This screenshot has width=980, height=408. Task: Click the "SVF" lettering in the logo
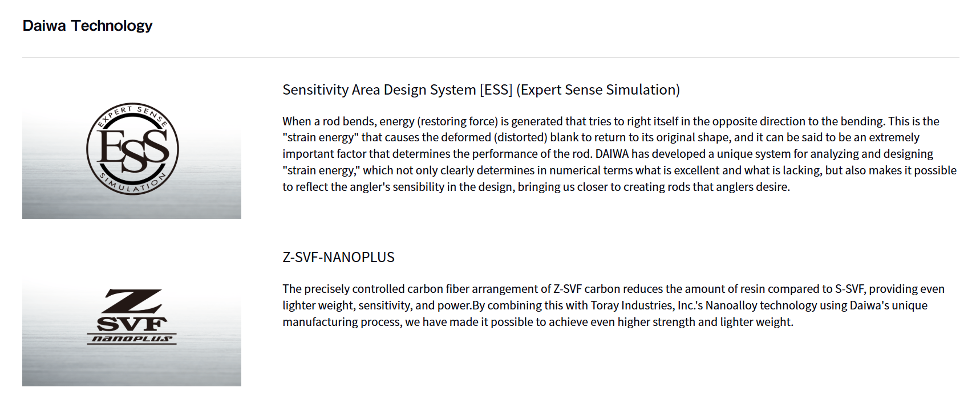tap(132, 324)
